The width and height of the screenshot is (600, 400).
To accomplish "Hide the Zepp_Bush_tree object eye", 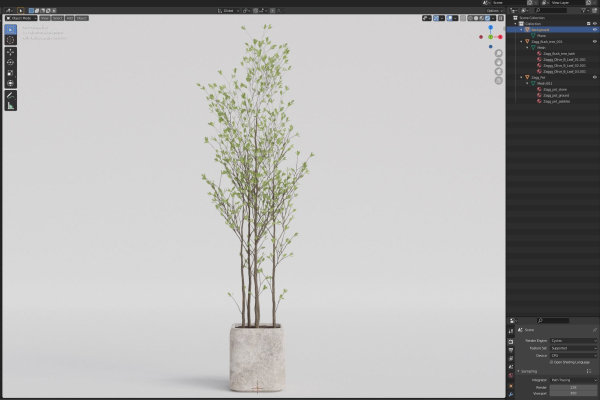I will (595, 41).
